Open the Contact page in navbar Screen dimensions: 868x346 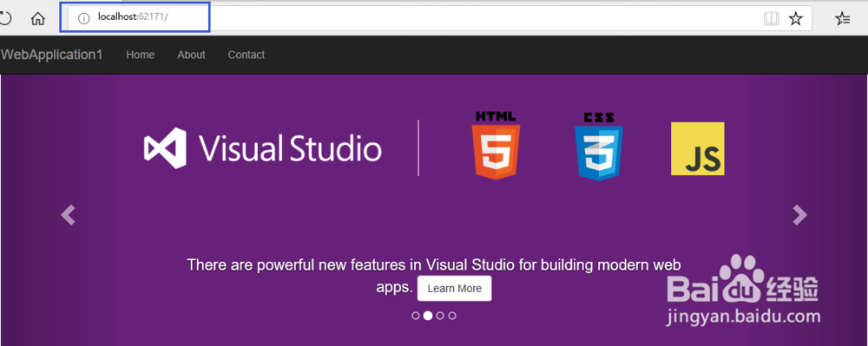247,55
